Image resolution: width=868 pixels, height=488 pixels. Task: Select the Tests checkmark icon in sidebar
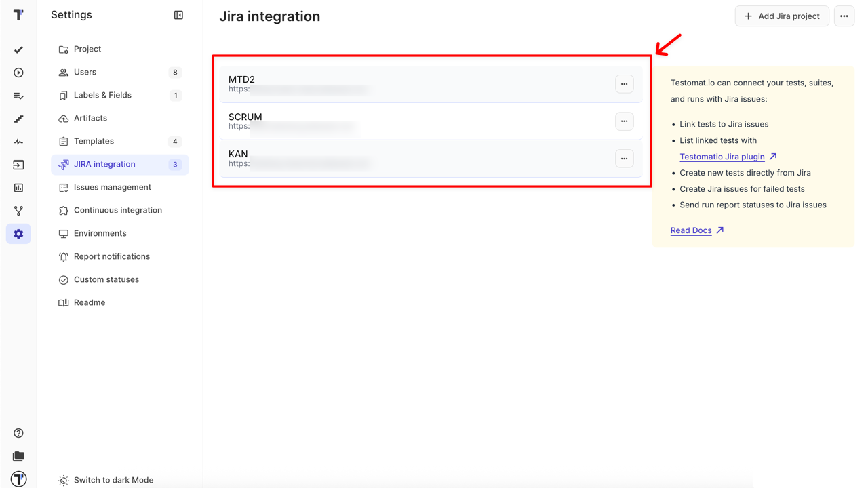(18, 49)
